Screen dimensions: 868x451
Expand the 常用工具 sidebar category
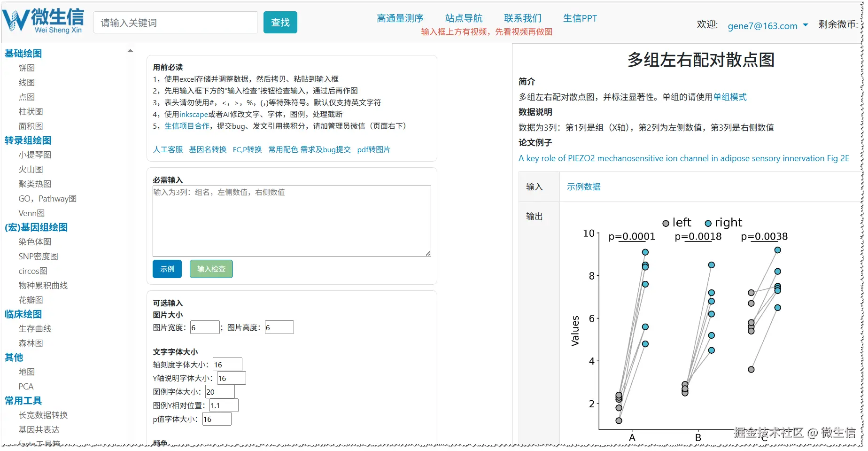23,401
